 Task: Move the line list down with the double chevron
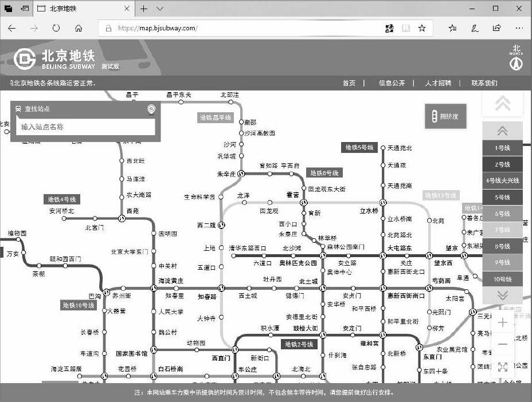coord(503,295)
